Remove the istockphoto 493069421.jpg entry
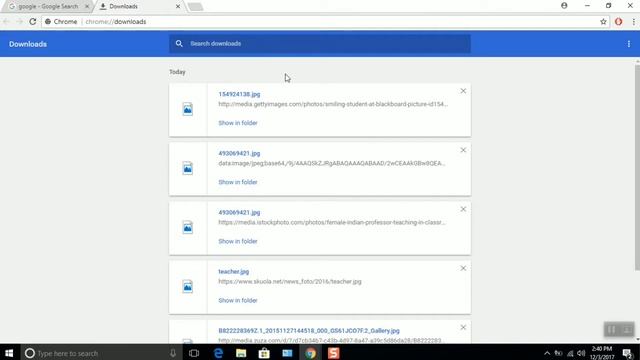 [x=463, y=209]
